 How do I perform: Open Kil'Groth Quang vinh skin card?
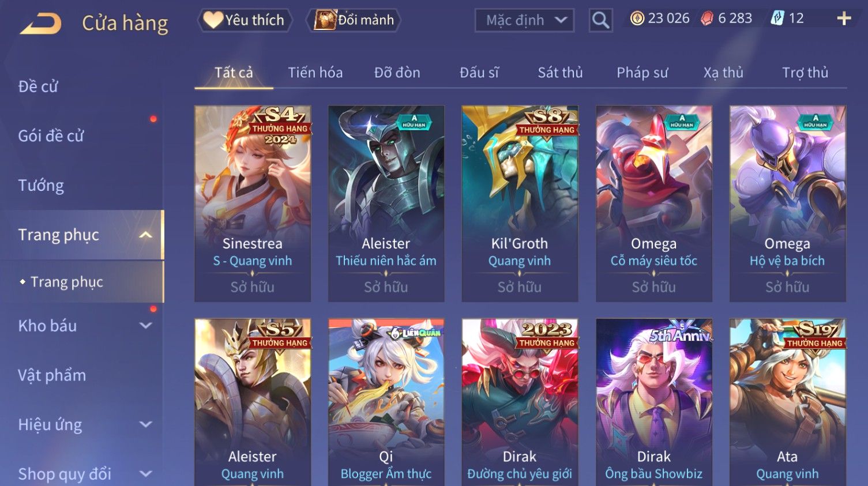[520, 204]
